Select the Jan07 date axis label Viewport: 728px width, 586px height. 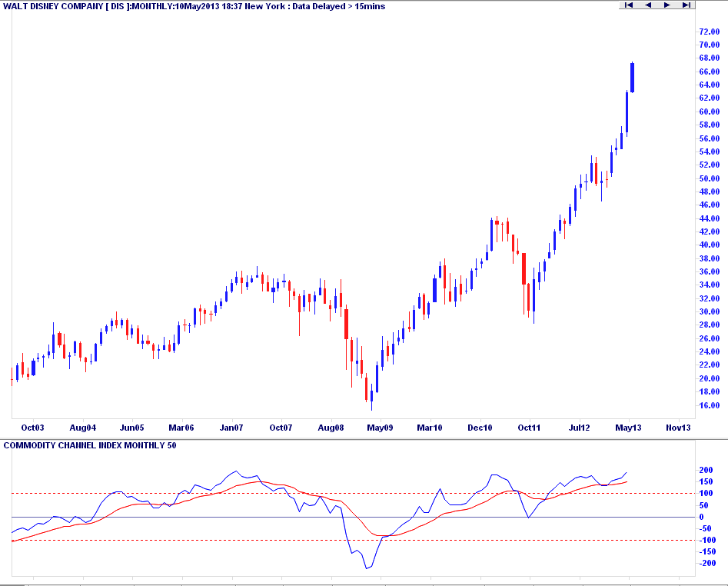pos(231,428)
